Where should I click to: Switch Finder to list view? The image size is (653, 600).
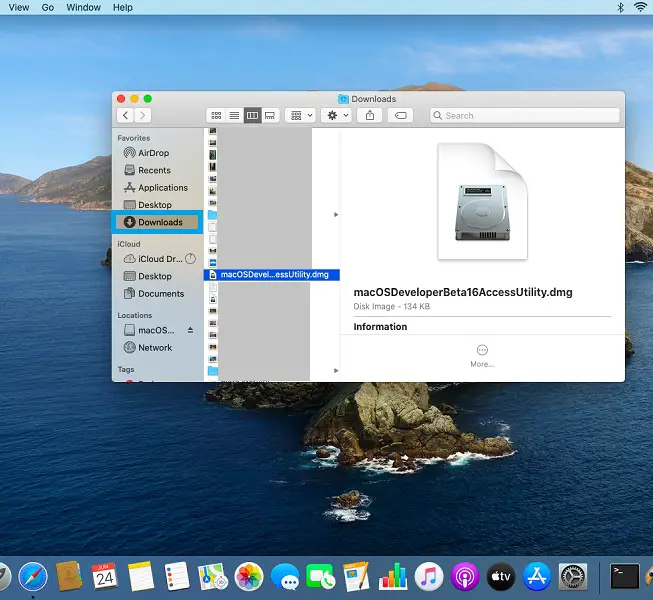pyautogui.click(x=234, y=115)
